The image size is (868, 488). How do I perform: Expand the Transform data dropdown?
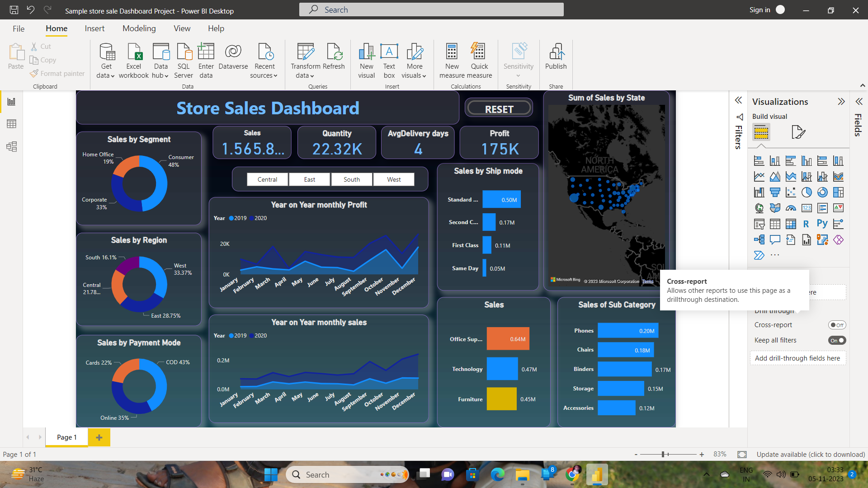coord(313,75)
